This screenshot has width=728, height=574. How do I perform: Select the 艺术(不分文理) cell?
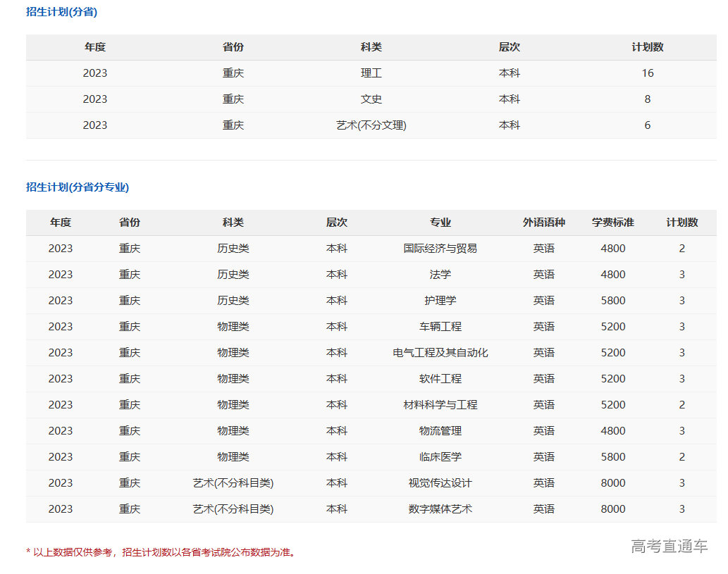[371, 125]
